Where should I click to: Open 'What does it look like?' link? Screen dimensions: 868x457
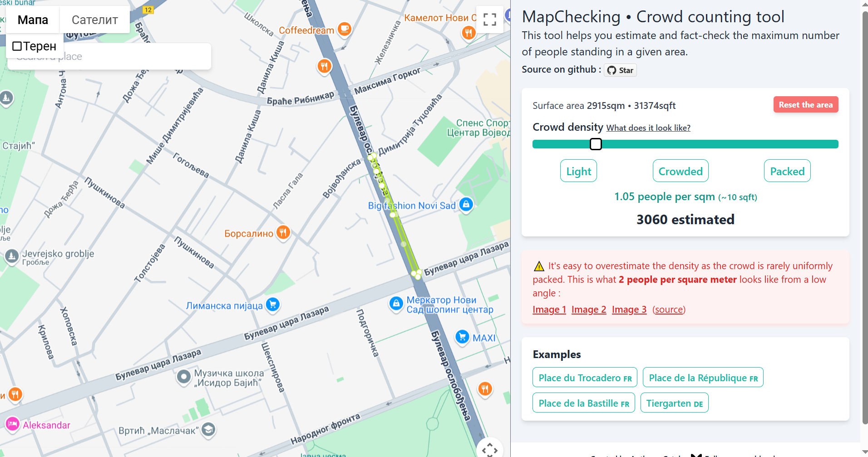(x=648, y=128)
